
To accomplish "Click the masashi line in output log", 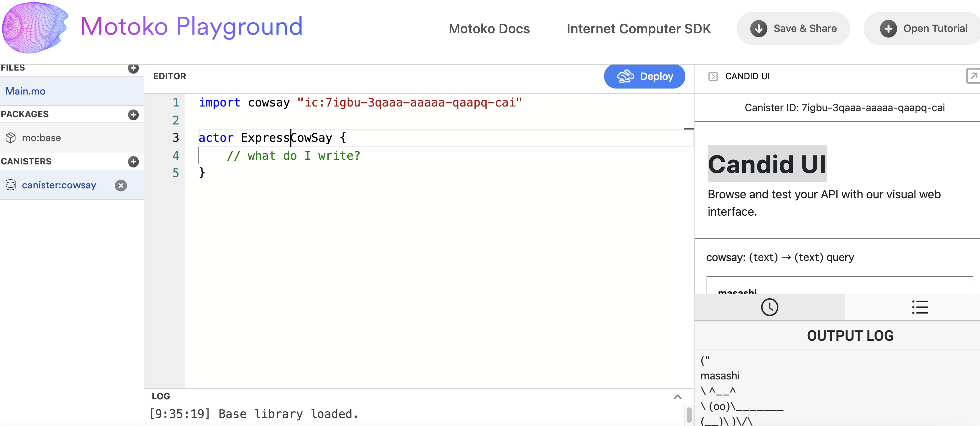I will coord(720,376).
